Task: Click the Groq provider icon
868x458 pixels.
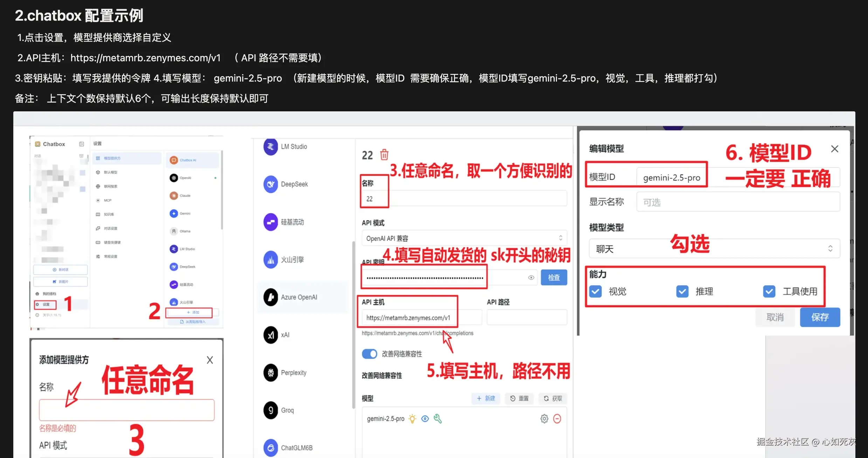Action: click(270, 410)
